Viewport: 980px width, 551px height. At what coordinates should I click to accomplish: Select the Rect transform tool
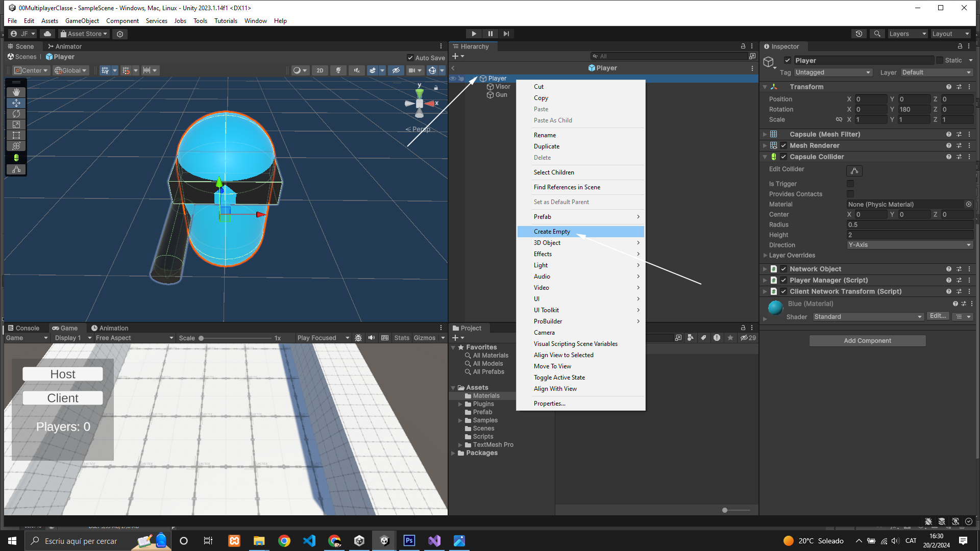click(x=16, y=135)
